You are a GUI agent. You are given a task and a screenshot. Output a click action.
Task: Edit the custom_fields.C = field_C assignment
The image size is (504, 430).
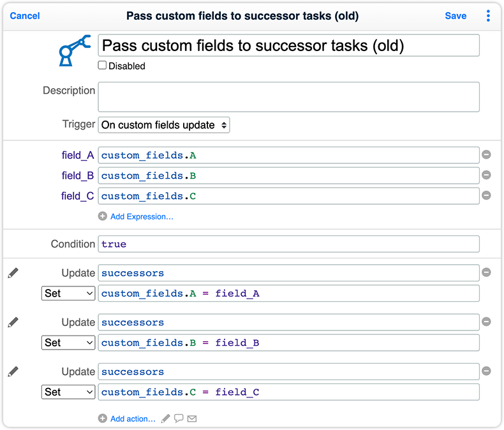tap(288, 392)
